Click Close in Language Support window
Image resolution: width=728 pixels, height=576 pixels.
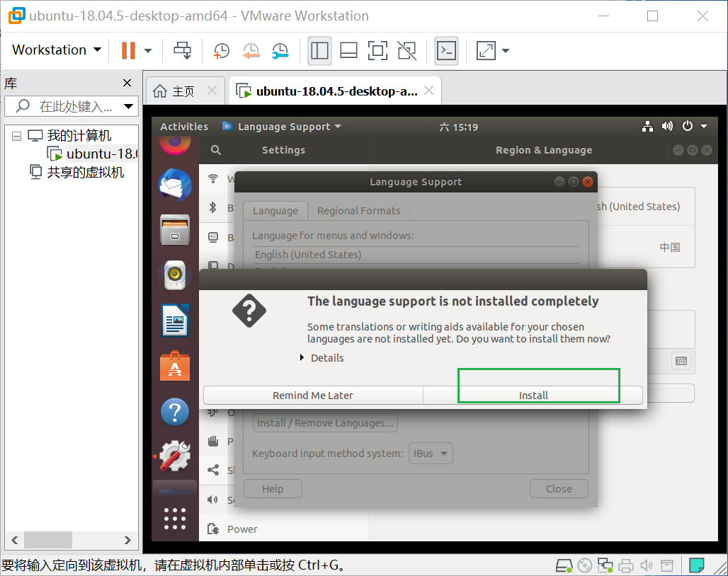pos(559,488)
